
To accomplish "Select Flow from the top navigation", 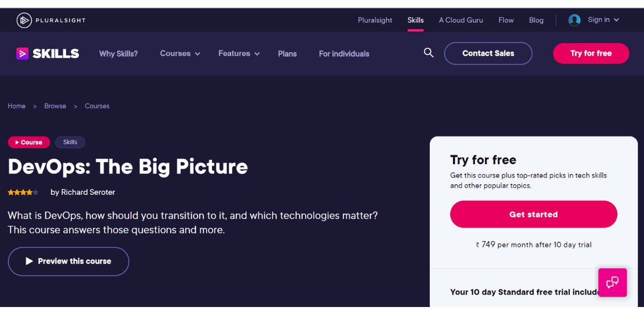I will [x=506, y=20].
